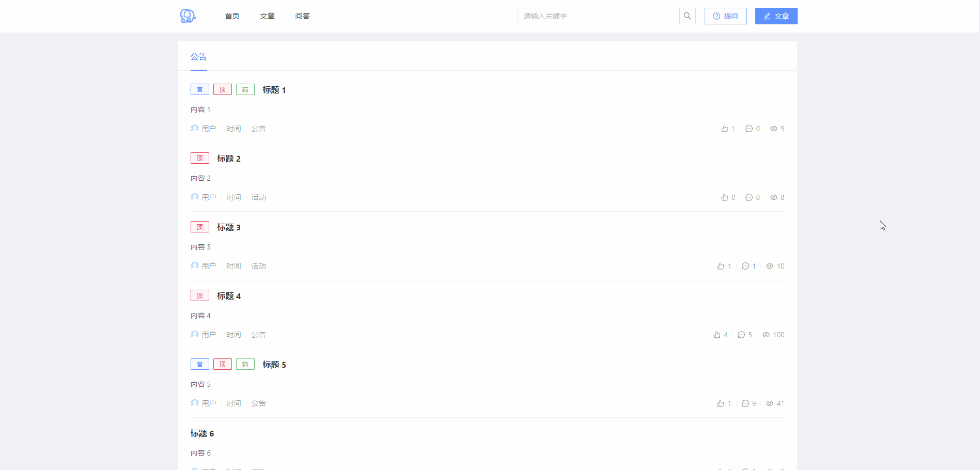
Task: Click the view eye icon on 标题 2
Action: tap(774, 197)
